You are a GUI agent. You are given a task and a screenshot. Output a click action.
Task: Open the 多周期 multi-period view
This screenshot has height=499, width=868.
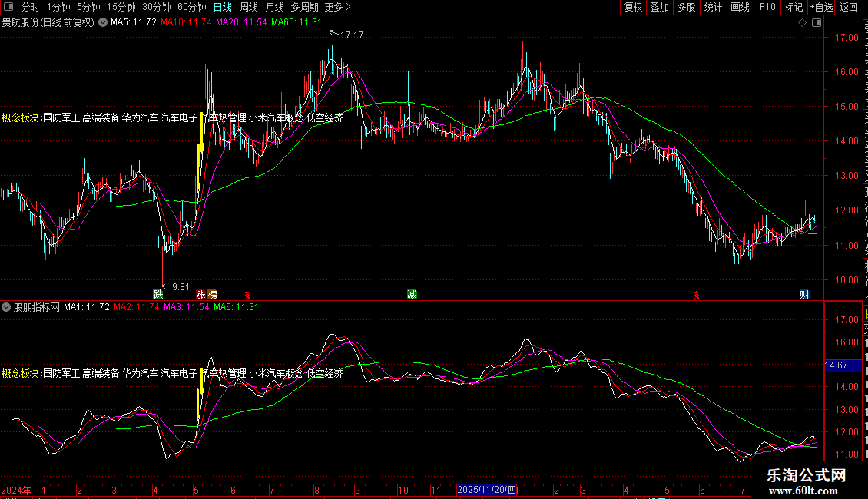304,7
